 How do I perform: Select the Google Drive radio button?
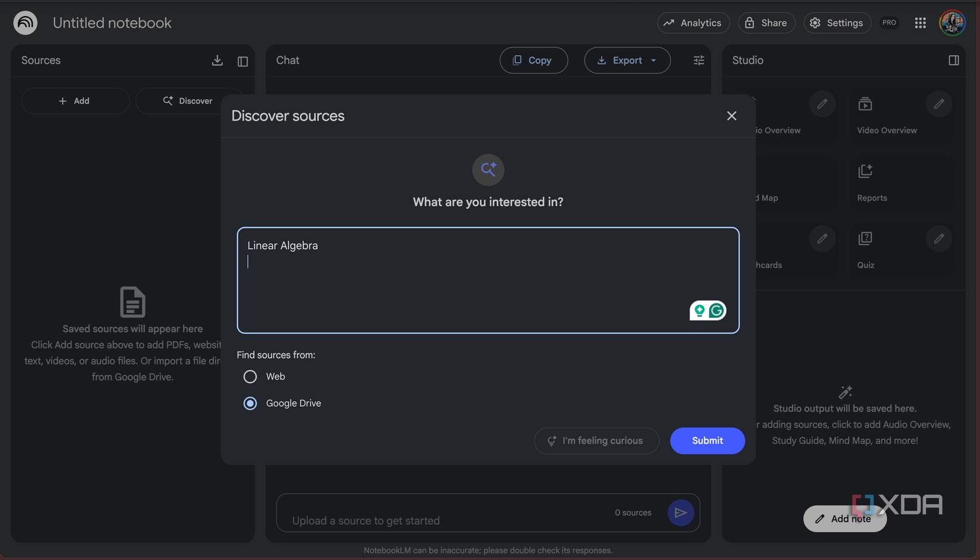pos(250,403)
